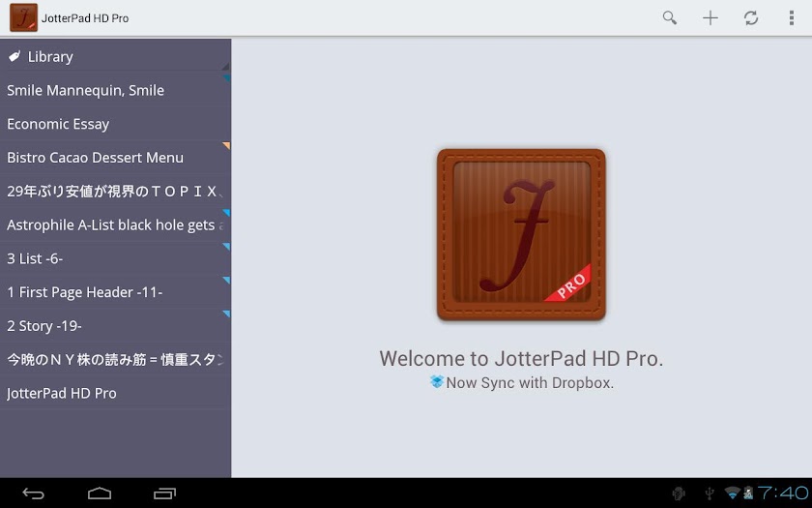Open 1 First Page Header -11- note
Screen dimensions: 812x508
[x=115, y=292]
